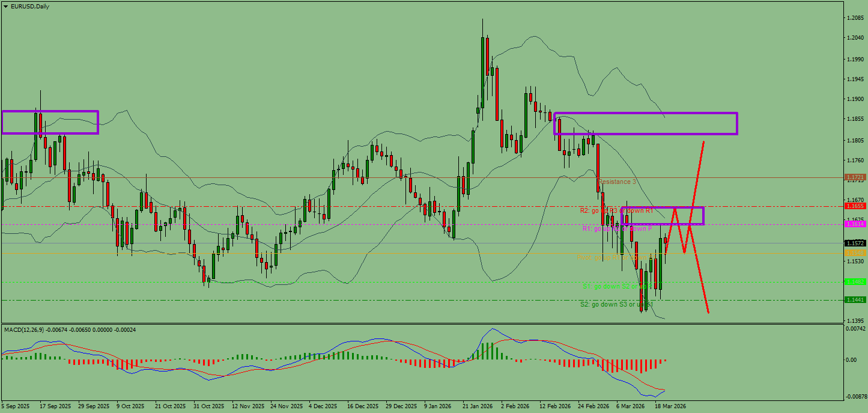Screen dimensions: 868x413
Task: Click the 12 Nov 2025 date label
Action: (248, 406)
